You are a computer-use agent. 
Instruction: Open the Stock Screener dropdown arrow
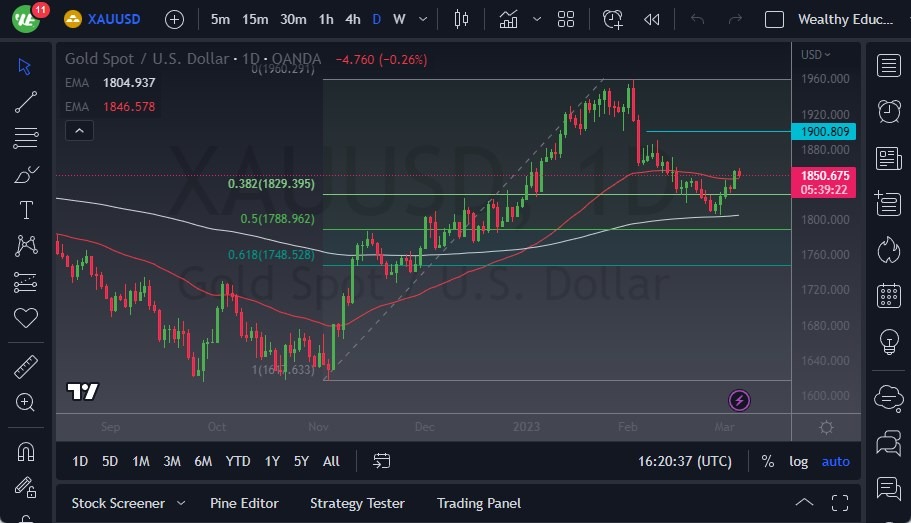pos(181,503)
